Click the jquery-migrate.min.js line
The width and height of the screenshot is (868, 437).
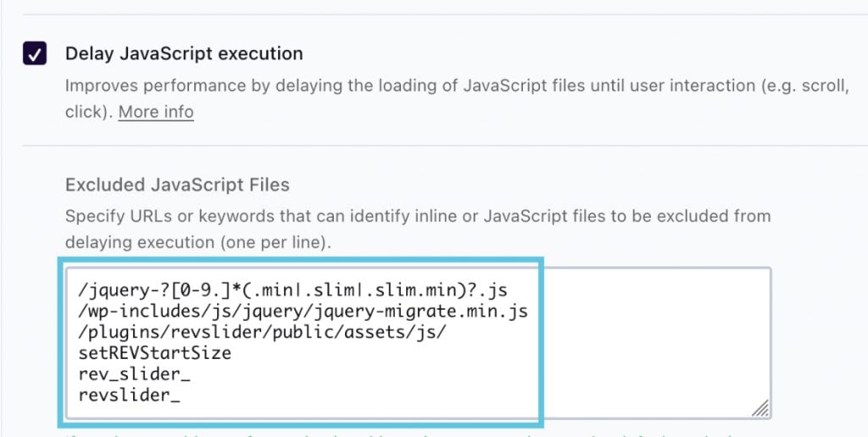tap(302, 311)
